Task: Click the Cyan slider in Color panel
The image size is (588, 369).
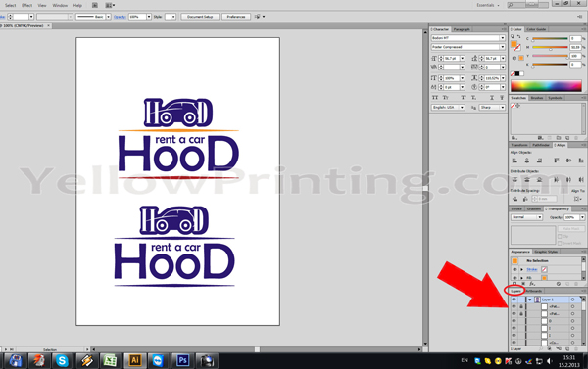Action: [x=550, y=39]
